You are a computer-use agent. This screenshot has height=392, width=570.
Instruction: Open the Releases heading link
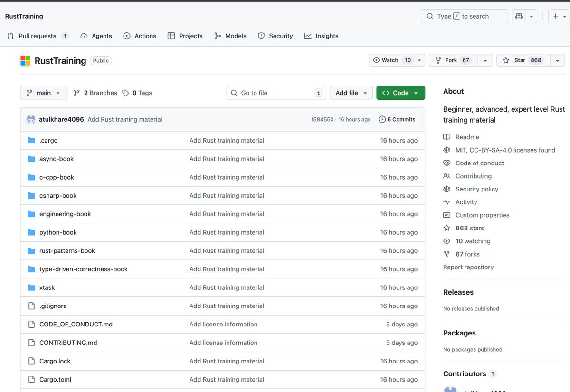click(458, 292)
